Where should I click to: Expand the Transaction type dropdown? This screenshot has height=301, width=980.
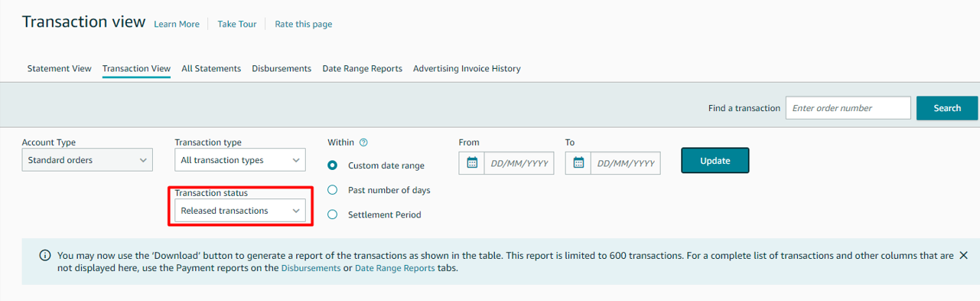pos(240,160)
